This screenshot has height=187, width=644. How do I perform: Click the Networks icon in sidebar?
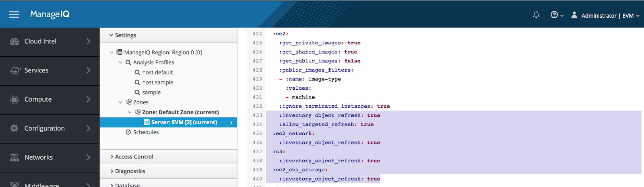pyautogui.click(x=14, y=157)
